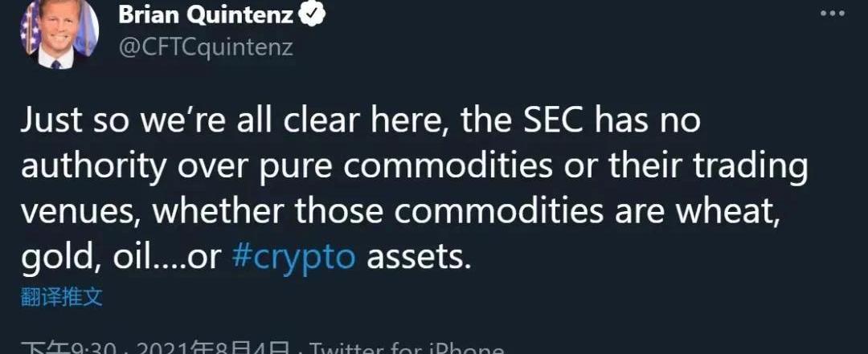Open the Twitter for iPhone source link
The width and height of the screenshot is (868, 354).
click(407, 349)
